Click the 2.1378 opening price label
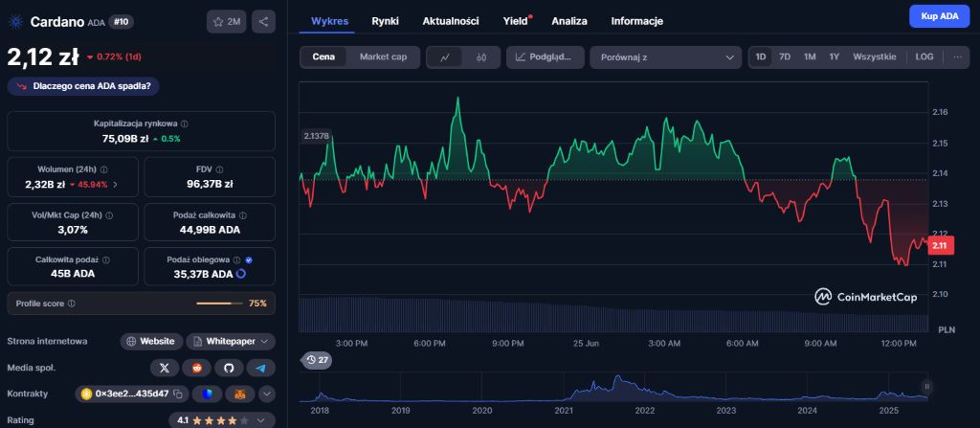Viewport: 980px width, 428px height. click(x=316, y=136)
